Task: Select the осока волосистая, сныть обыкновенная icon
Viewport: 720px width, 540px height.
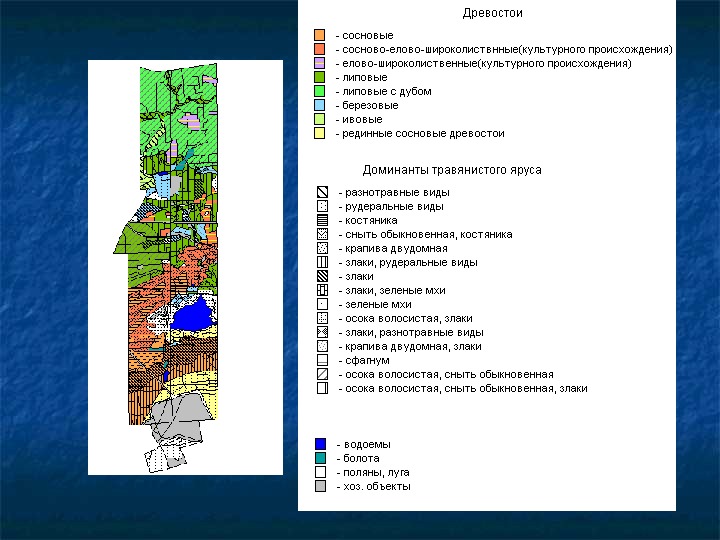Action: pyautogui.click(x=322, y=374)
